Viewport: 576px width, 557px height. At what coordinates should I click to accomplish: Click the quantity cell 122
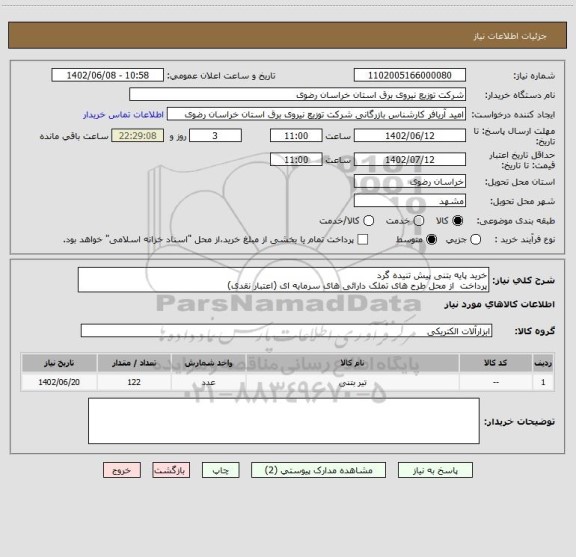pyautogui.click(x=134, y=382)
